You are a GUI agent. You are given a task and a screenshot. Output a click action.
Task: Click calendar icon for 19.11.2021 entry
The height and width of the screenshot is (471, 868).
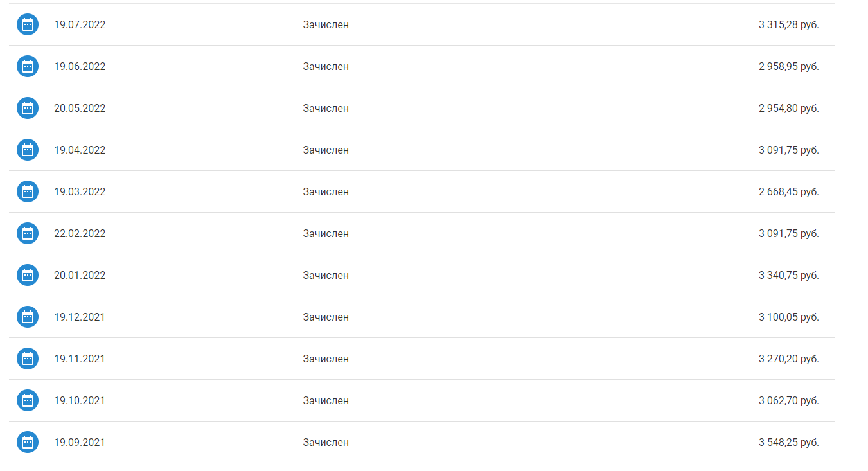[x=28, y=359]
